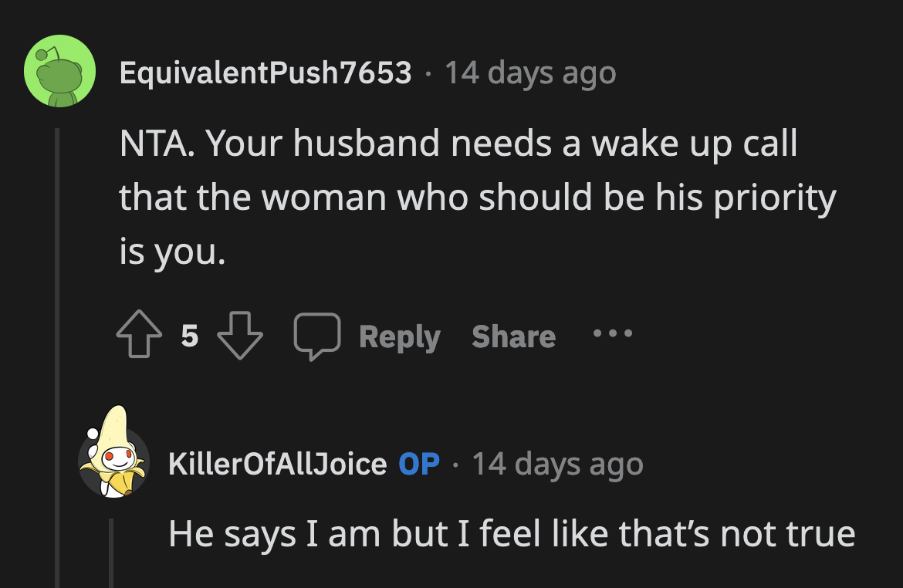
Task: Collapse EquivalentPush7653's comment via the thread line
Action: (60, 231)
